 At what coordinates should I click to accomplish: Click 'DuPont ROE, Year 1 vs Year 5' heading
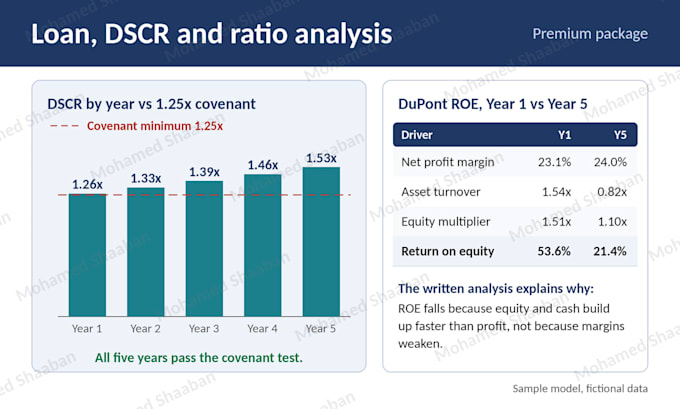[x=493, y=104]
